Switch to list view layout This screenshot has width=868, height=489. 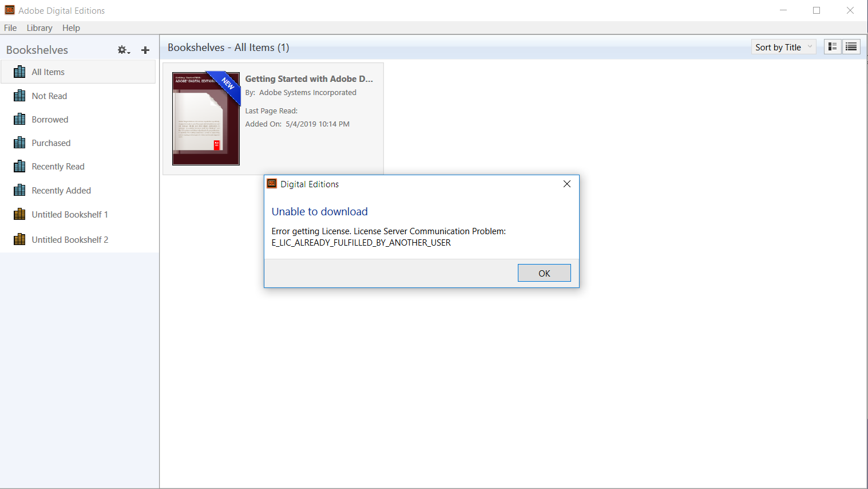pyautogui.click(x=851, y=47)
